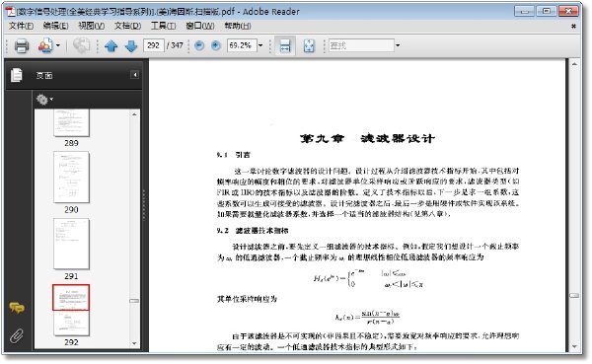Click the section heading 9.1 引言
592x364 pixels.
[233, 155]
